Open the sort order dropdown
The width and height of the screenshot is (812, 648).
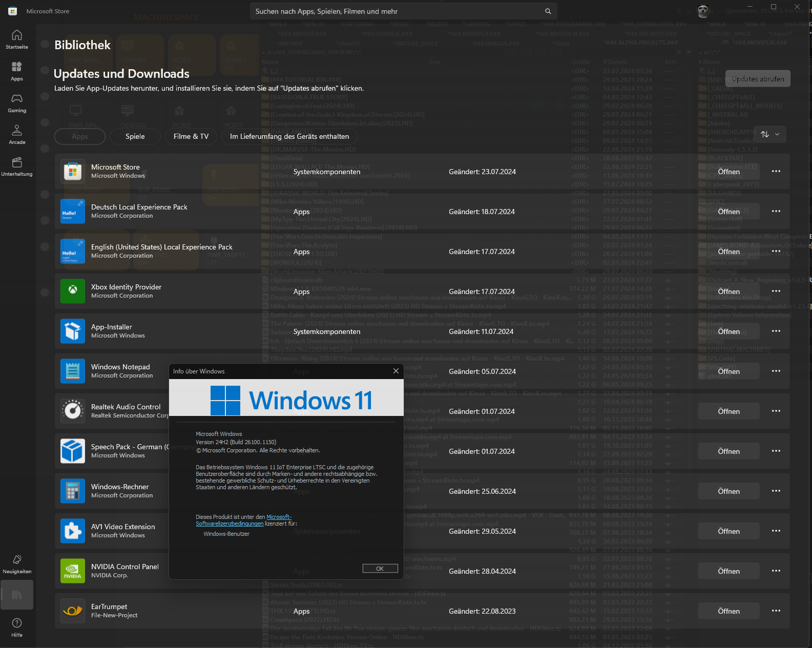[x=770, y=134]
